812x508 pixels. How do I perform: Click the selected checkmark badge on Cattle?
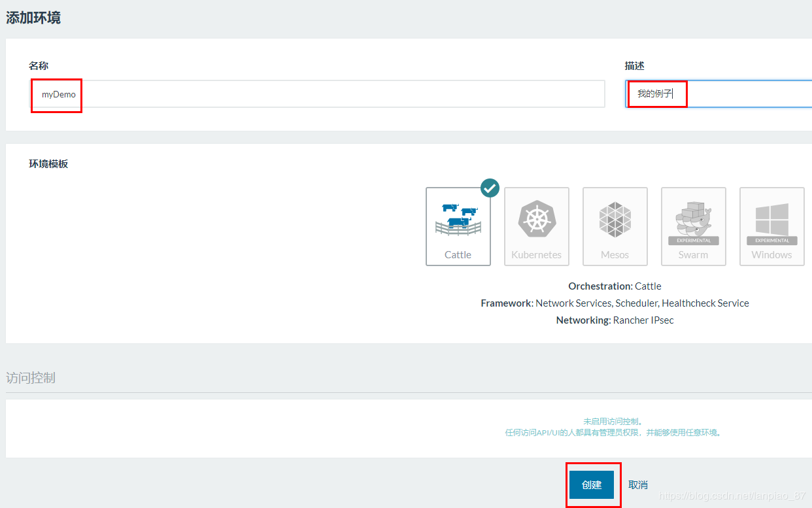[490, 188]
